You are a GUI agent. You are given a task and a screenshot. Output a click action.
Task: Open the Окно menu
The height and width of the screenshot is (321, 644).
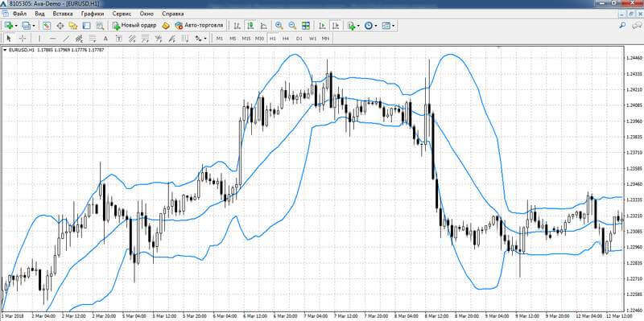click(x=147, y=14)
